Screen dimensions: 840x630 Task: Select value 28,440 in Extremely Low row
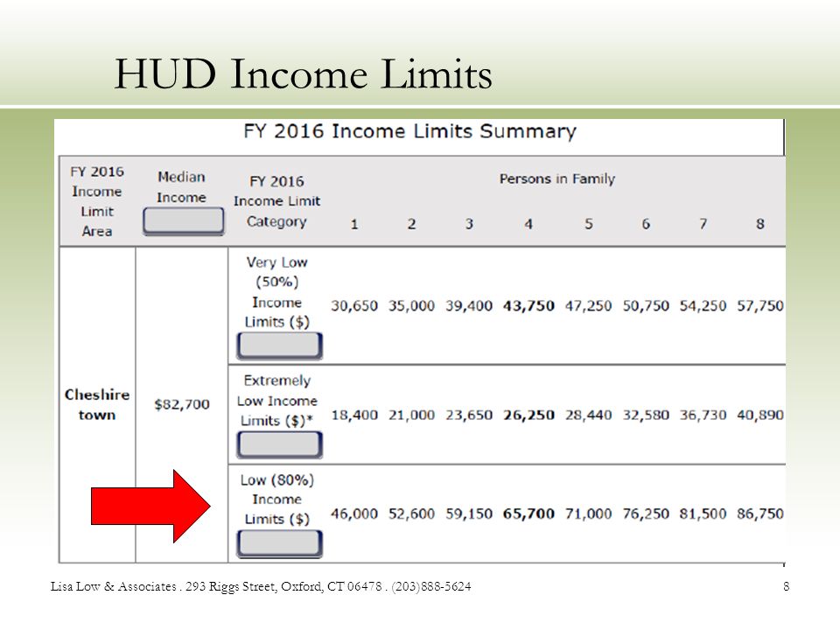click(588, 415)
